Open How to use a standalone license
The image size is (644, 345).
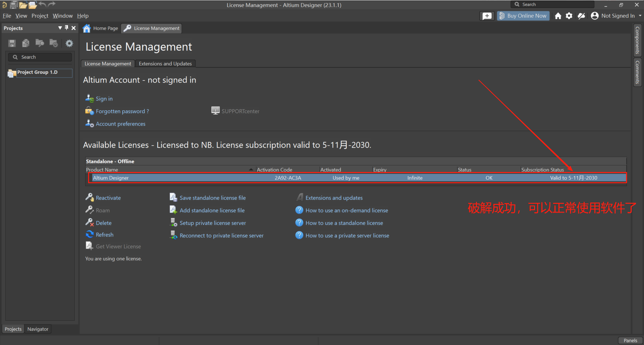[x=344, y=223]
